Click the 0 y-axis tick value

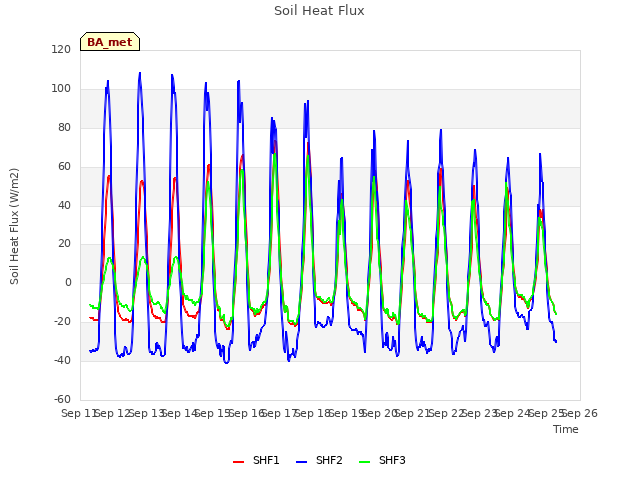click(x=68, y=282)
